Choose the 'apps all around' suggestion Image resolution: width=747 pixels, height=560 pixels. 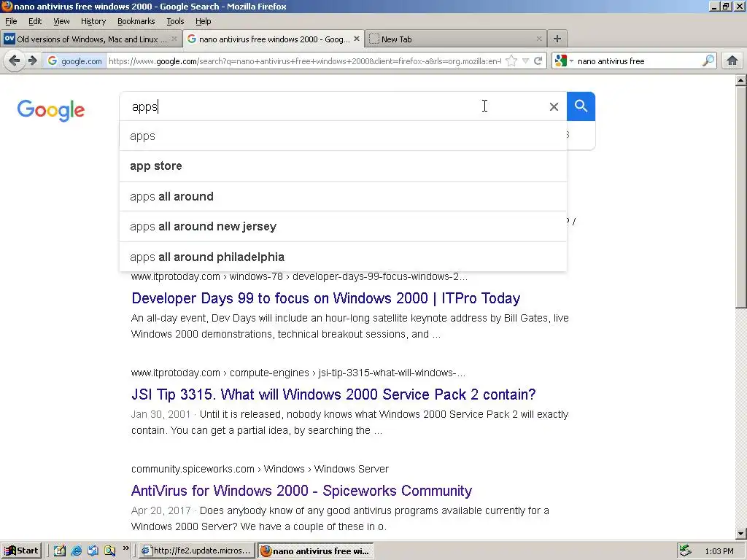point(343,196)
